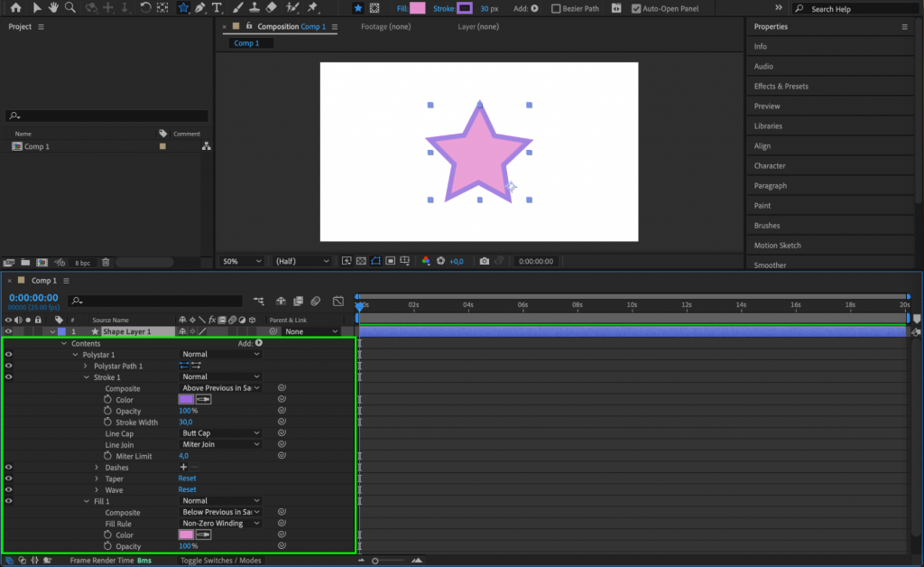This screenshot has height=567, width=924.
Task: Select the Selection tool
Action: (37, 8)
